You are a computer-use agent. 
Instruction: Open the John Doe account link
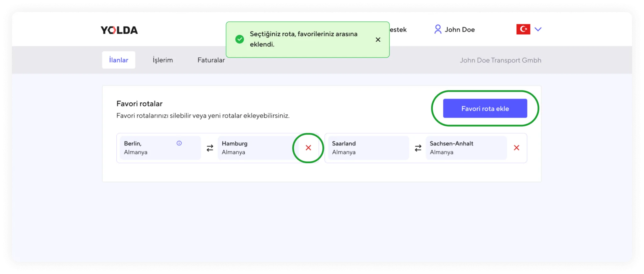coord(459,30)
